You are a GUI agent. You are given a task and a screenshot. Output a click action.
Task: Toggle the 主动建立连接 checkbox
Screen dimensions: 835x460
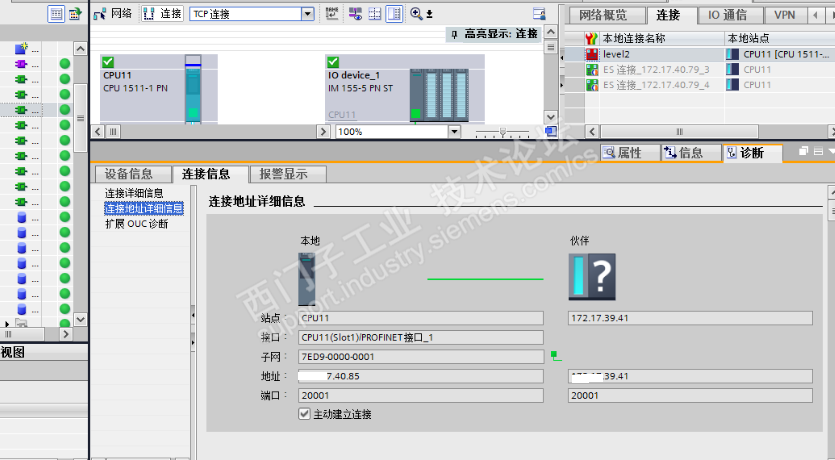pyautogui.click(x=304, y=414)
